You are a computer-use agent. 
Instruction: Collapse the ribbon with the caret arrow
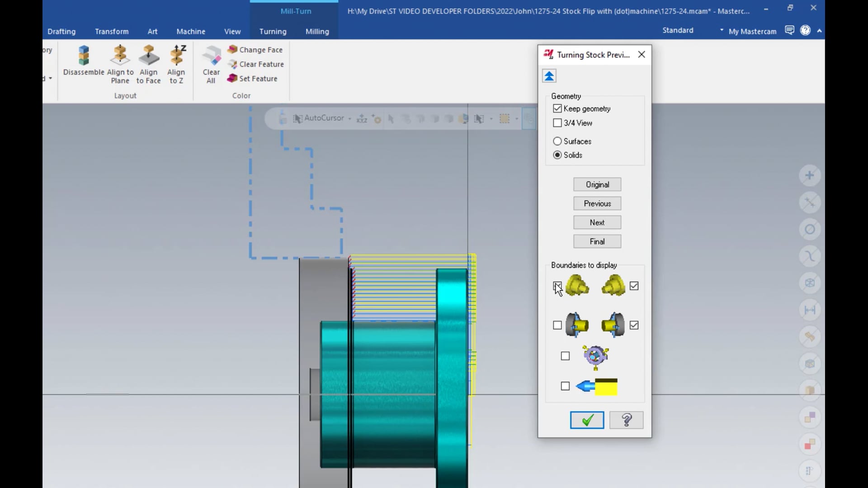coord(820,31)
